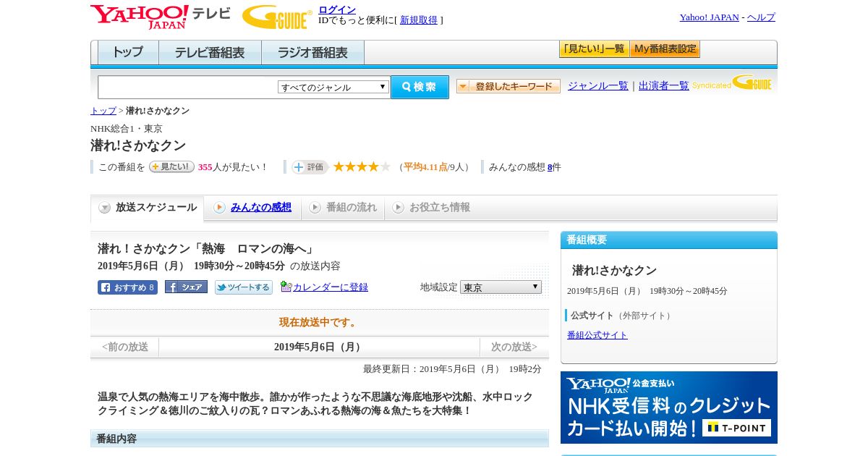
Task: Open the ラジオ番組表 tab
Action: (x=312, y=53)
